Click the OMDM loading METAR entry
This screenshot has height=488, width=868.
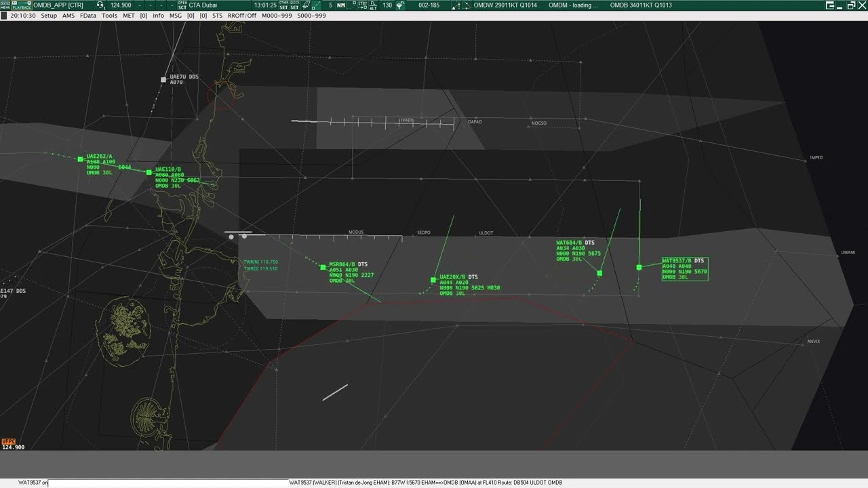click(x=574, y=5)
